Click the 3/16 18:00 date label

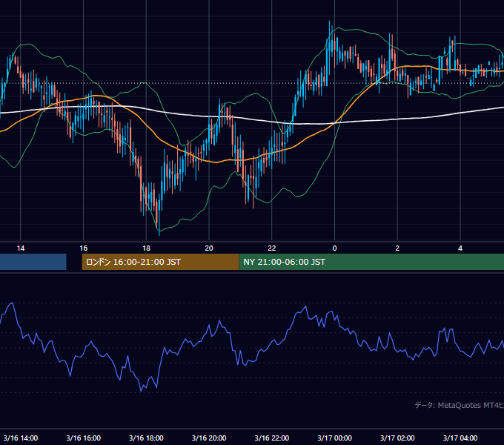146,438
